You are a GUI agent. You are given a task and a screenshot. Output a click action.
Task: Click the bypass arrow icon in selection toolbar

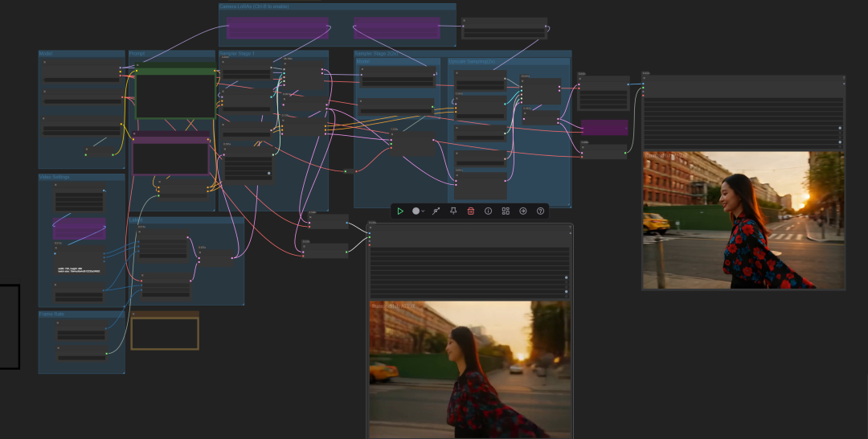tap(436, 211)
